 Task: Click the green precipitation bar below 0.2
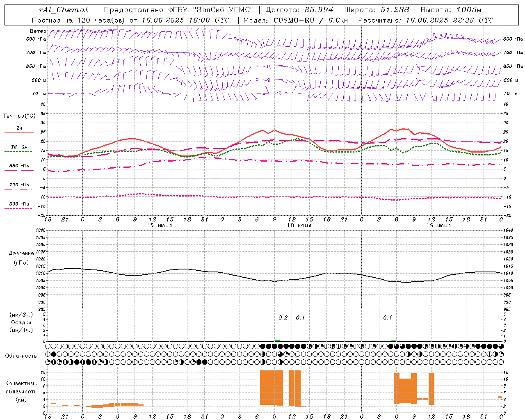277,340
